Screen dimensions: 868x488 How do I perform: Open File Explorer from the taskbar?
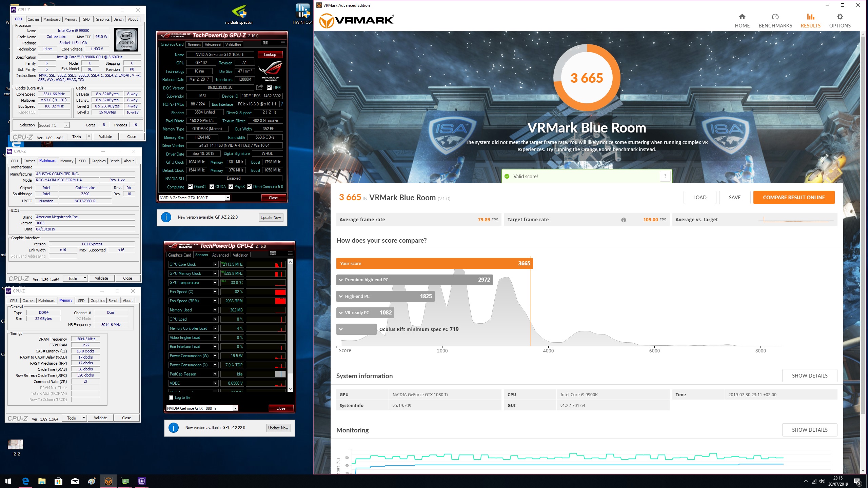(x=42, y=481)
